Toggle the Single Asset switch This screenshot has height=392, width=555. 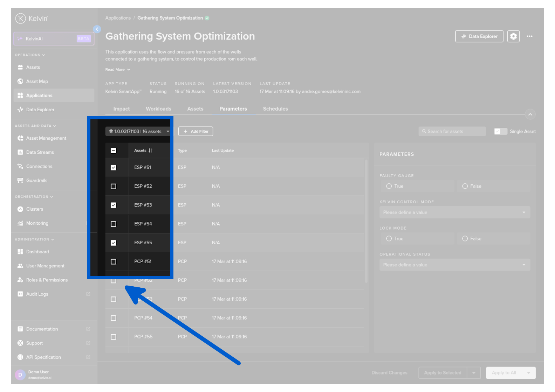500,132
